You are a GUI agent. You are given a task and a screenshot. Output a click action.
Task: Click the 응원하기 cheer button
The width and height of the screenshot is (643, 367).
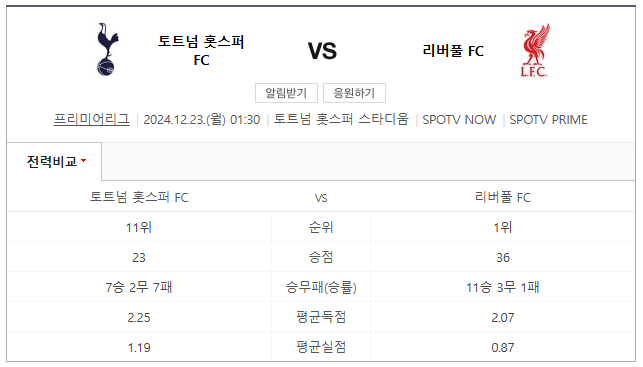point(354,93)
